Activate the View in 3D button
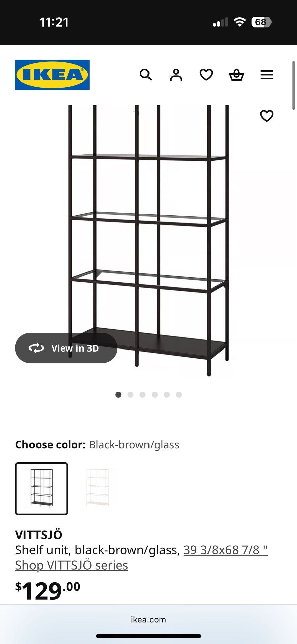This screenshot has height=644, width=297. (66, 348)
